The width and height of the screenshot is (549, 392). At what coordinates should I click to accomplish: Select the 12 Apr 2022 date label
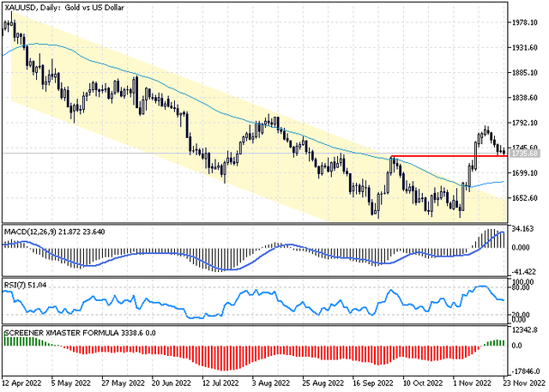(x=21, y=383)
